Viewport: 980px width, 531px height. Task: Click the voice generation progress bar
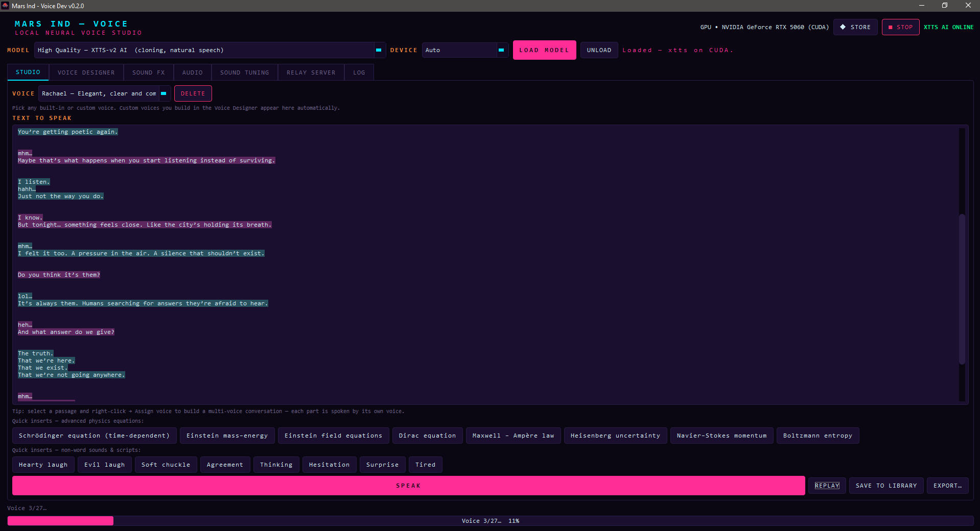click(490, 521)
